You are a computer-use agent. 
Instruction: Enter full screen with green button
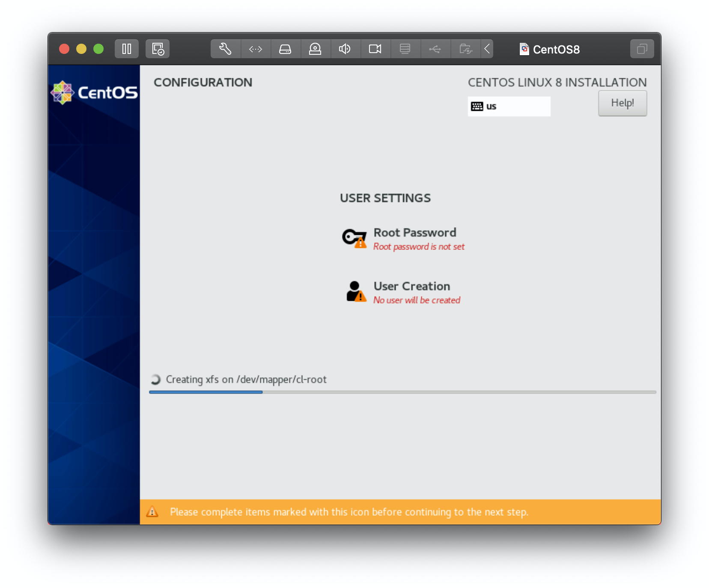(98, 49)
